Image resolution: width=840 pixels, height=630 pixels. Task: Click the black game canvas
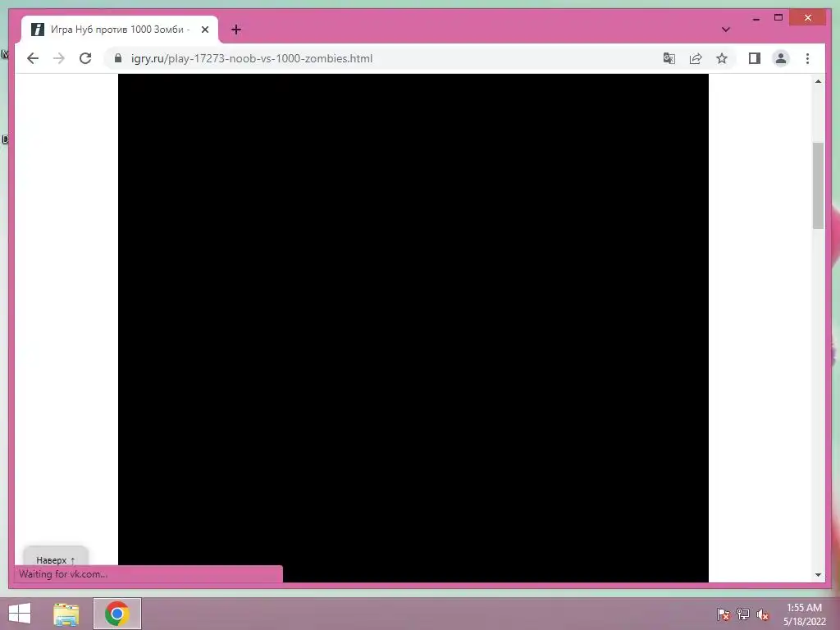[x=413, y=328]
